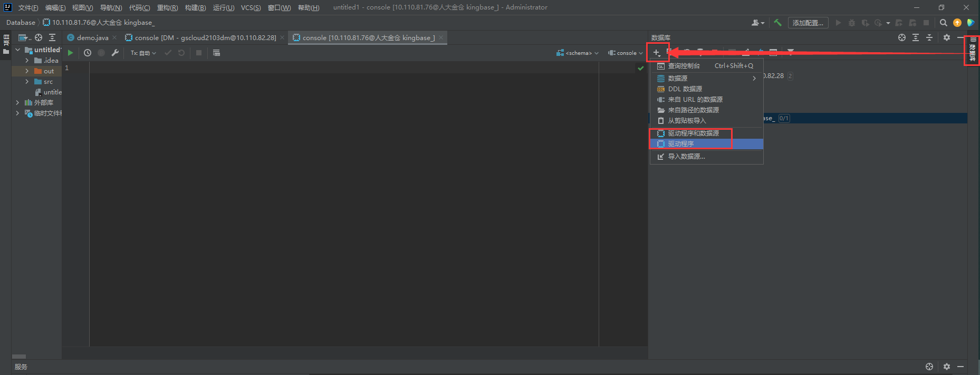The image size is (980, 375).
Task: Open the user account dropdown in the top toolbar
Action: pos(758,23)
